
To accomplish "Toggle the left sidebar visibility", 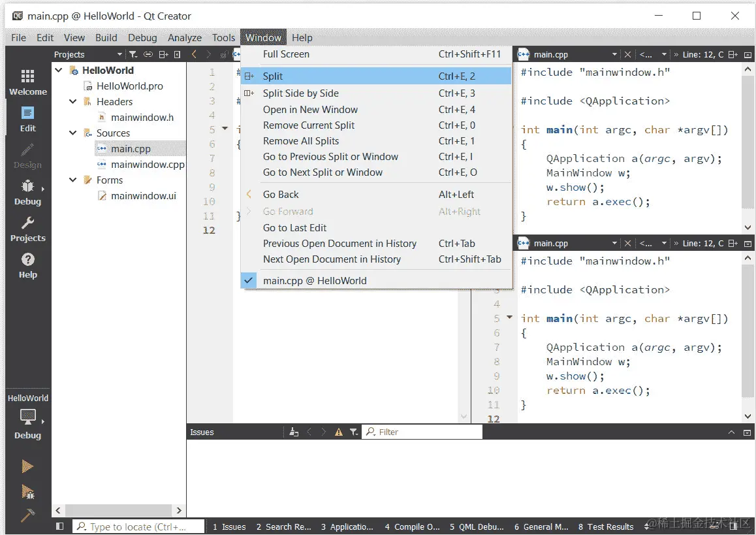I will 60,527.
